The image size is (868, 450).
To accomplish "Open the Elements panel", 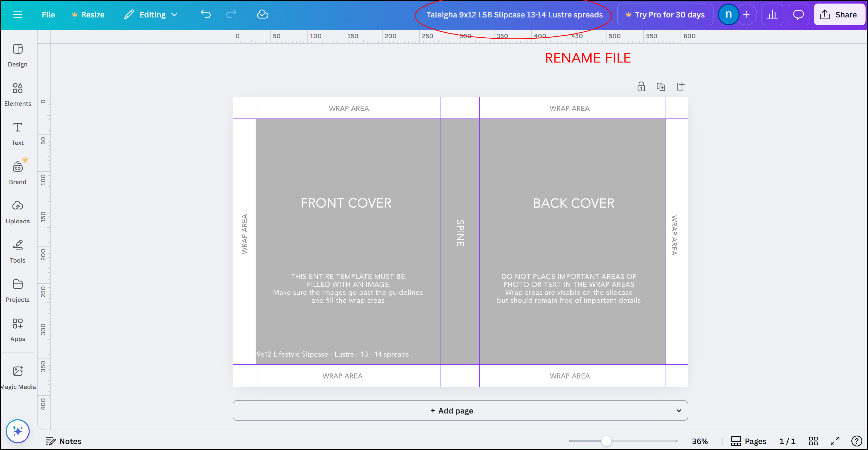I will pyautogui.click(x=17, y=95).
